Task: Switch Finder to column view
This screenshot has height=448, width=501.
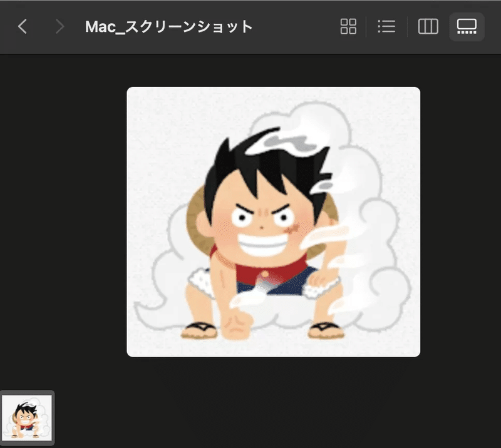Action: (428, 26)
